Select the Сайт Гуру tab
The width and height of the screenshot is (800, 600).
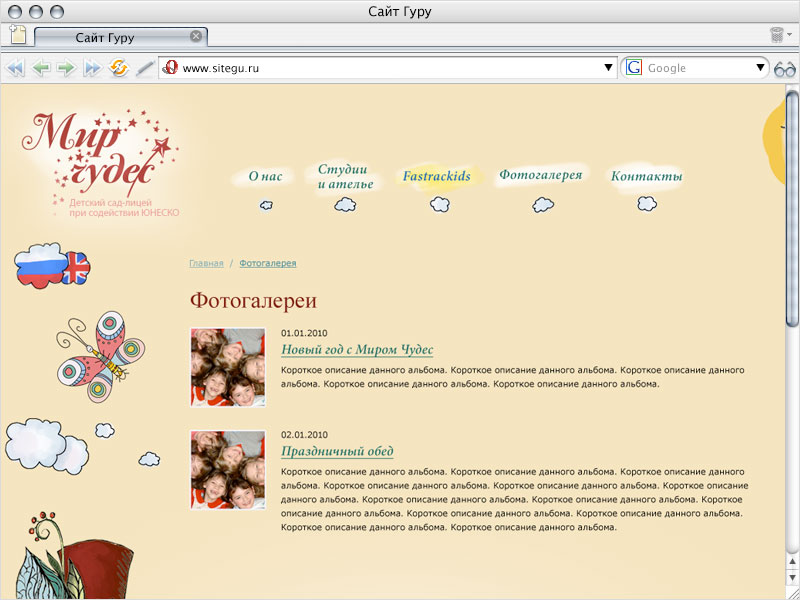click(x=121, y=37)
